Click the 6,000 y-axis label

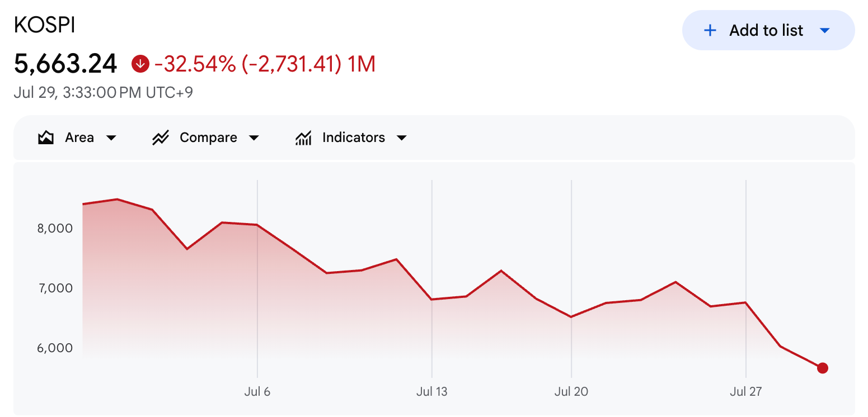(x=56, y=348)
